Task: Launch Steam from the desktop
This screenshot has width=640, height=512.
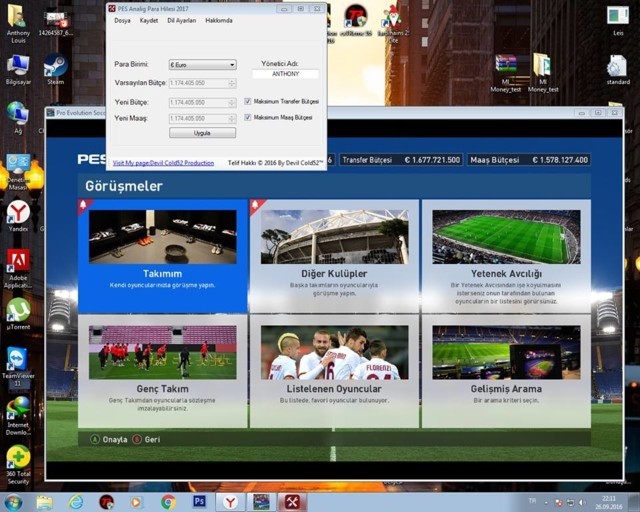Action: [56, 70]
